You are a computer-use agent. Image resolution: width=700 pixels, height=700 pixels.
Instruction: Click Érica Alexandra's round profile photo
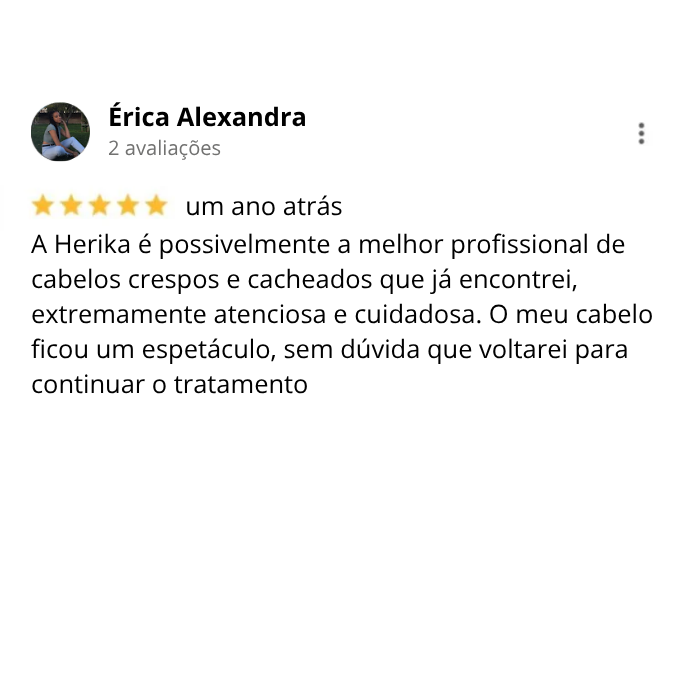point(60,132)
